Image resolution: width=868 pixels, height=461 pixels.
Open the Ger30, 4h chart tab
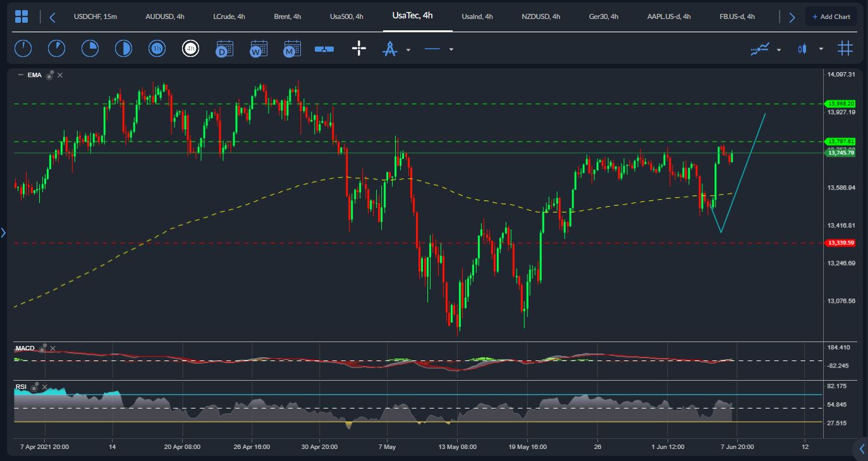[603, 16]
